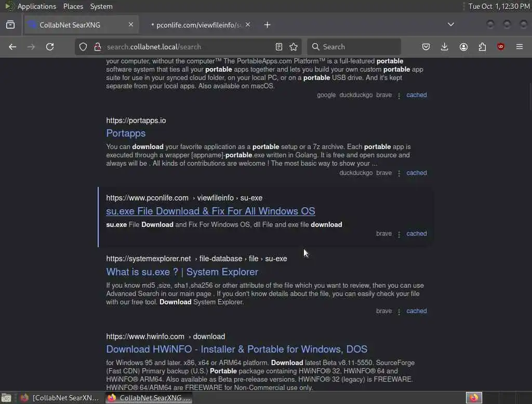Go back to previous page
Screen dimensions: 532x404
pos(12,47)
